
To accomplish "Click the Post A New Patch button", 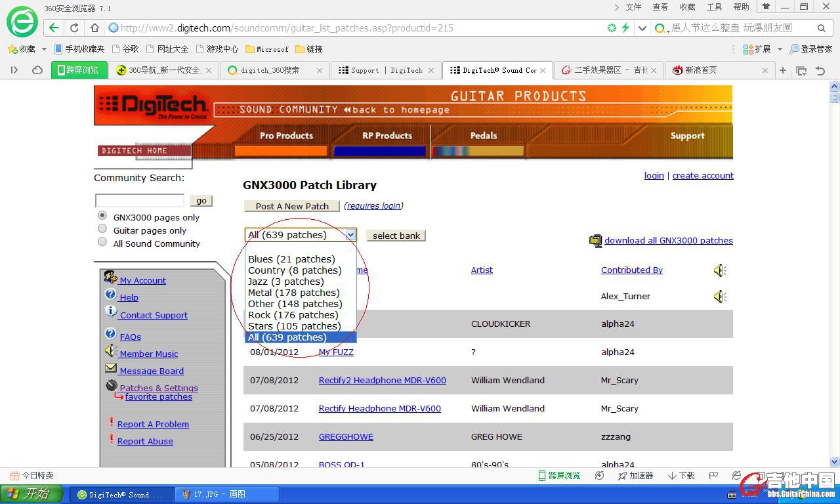I will pyautogui.click(x=292, y=206).
